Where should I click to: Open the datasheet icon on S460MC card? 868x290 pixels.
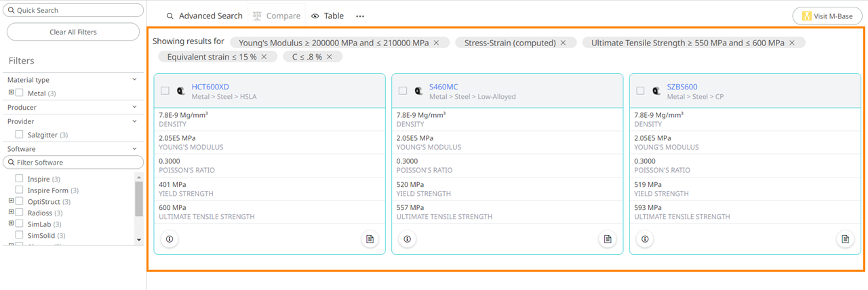click(608, 239)
